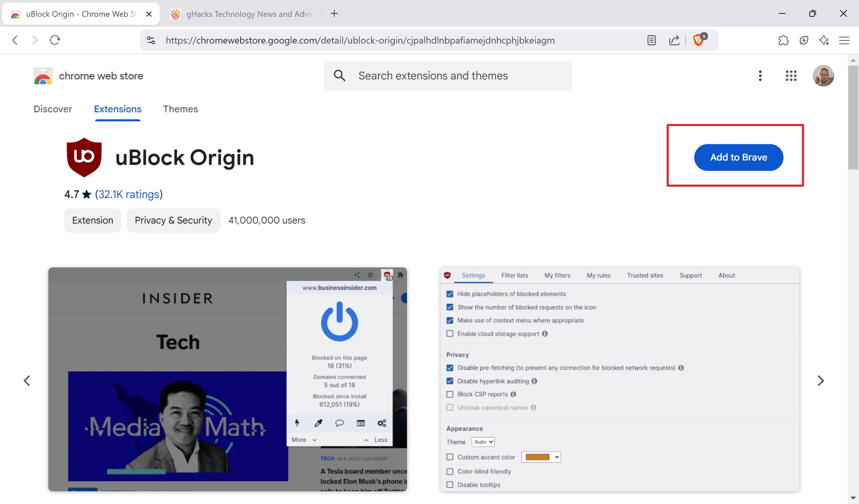Click the Search extensions and themes field

447,76
